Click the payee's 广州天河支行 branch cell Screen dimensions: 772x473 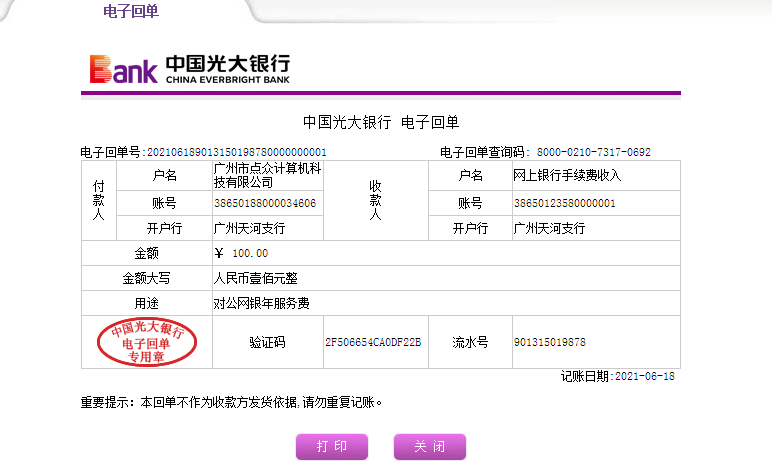pyautogui.click(x=596, y=228)
